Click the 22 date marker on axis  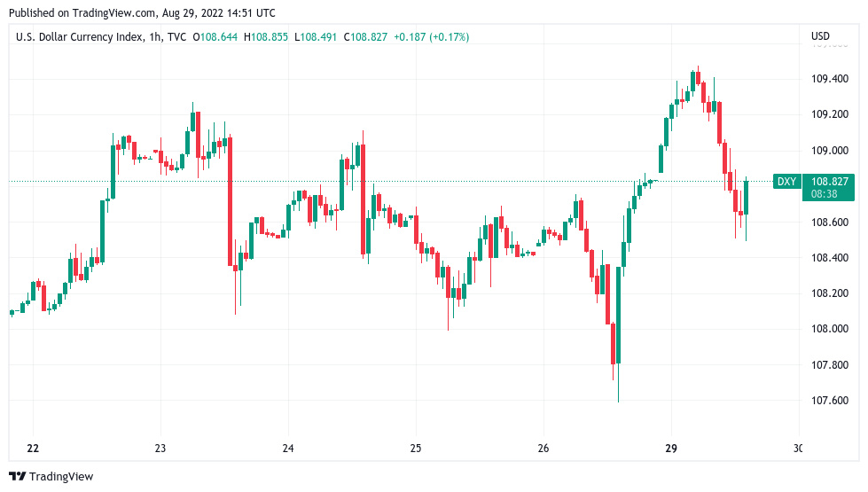tap(33, 449)
